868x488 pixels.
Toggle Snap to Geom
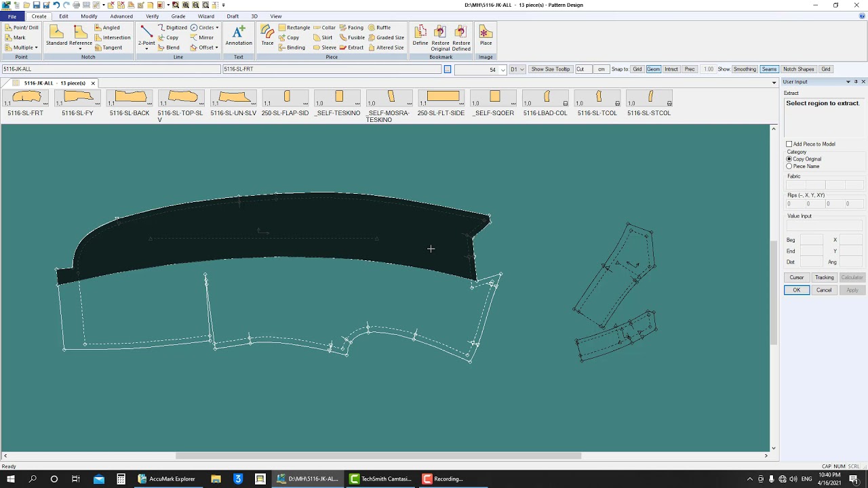pos(654,69)
